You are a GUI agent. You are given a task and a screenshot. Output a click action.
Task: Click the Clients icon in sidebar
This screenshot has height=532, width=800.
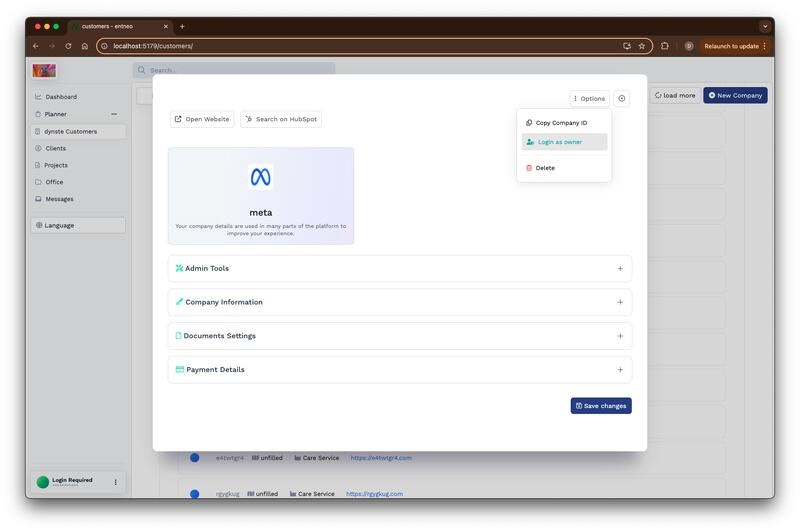[x=38, y=148]
